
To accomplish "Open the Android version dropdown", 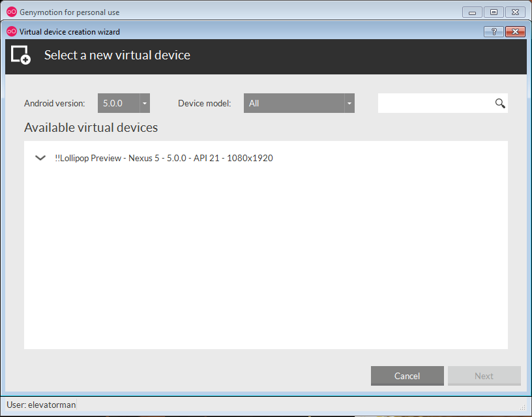I will click(123, 103).
